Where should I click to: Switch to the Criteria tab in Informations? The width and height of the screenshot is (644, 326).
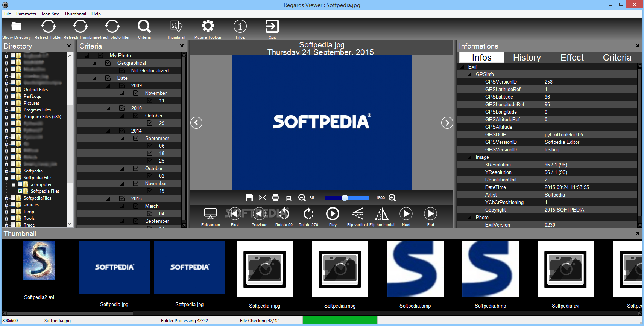pyautogui.click(x=617, y=58)
